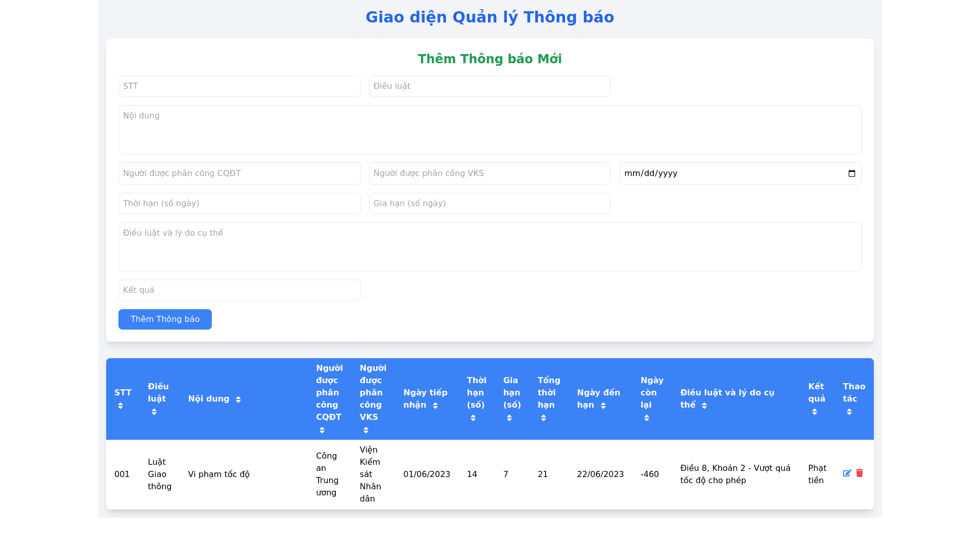Image resolution: width=980 pixels, height=551 pixels.
Task: Click the red trash delete icon
Action: click(x=860, y=473)
